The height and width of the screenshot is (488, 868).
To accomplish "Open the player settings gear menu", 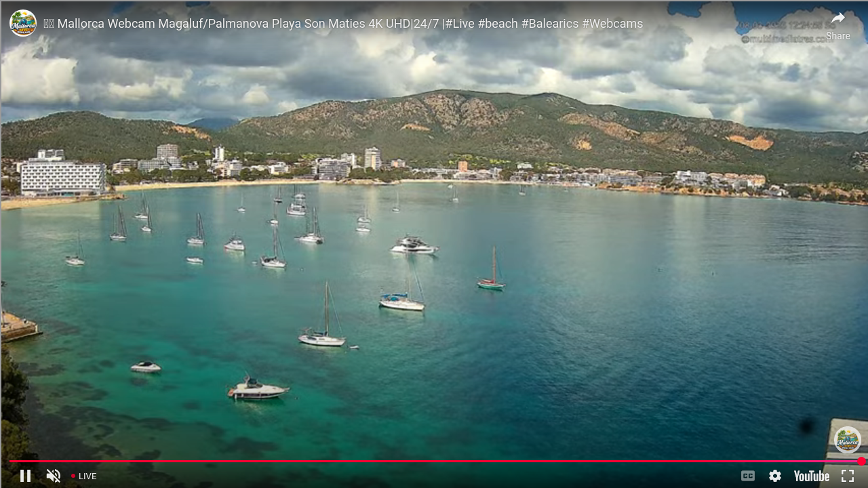I will pyautogui.click(x=775, y=476).
